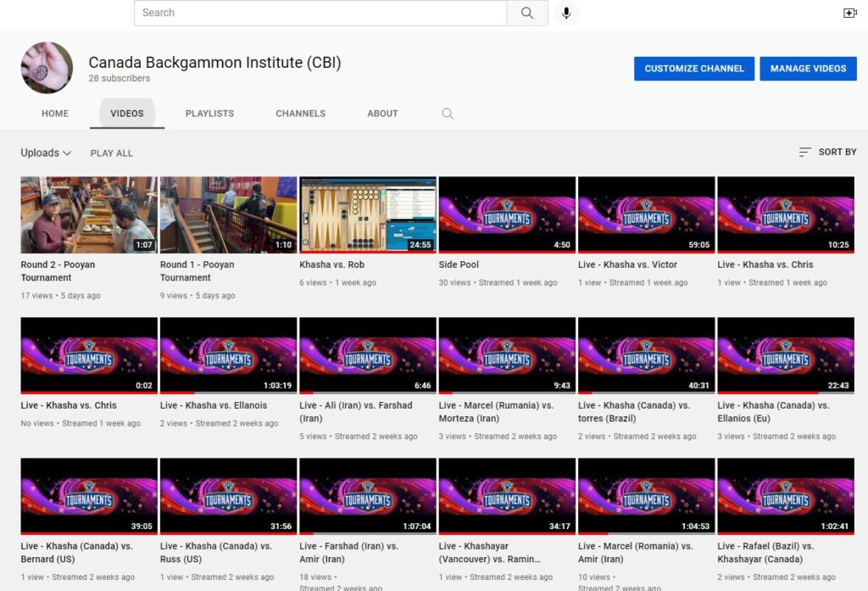Screen dimensions: 868x591
Task: Click the create video camera icon
Action: click(849, 13)
